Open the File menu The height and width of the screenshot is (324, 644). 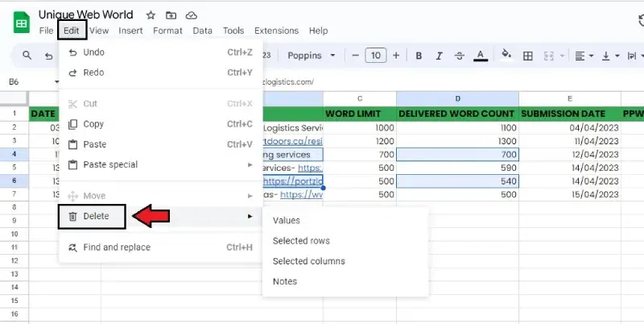(x=46, y=31)
